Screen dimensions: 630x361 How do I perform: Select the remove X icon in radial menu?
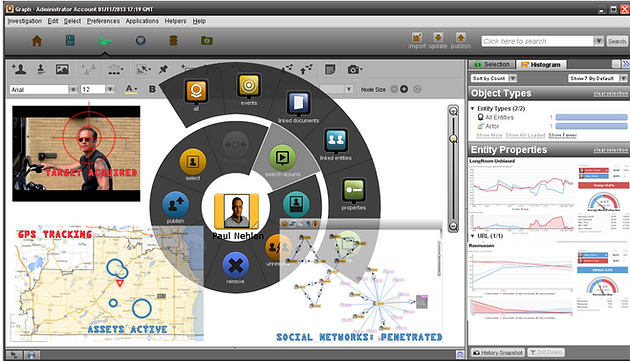[235, 265]
